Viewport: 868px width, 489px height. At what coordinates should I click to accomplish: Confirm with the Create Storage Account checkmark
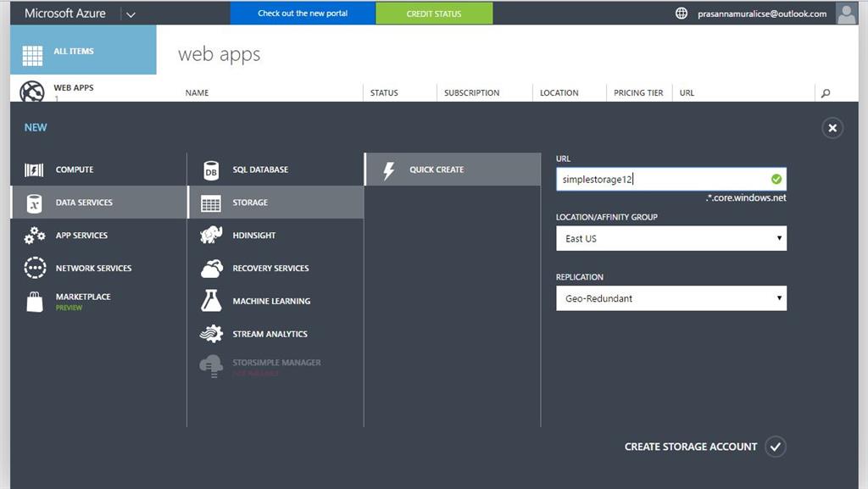pyautogui.click(x=776, y=447)
